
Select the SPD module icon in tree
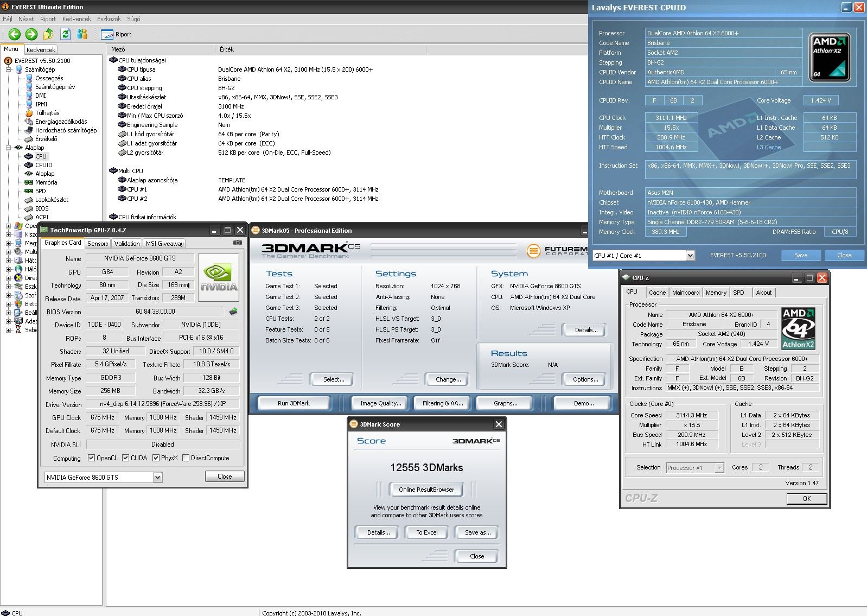pos(29,191)
